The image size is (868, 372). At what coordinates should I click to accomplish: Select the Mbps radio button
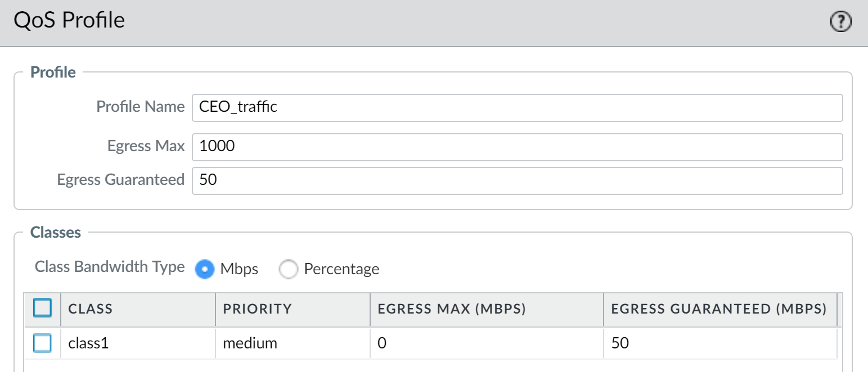(204, 269)
